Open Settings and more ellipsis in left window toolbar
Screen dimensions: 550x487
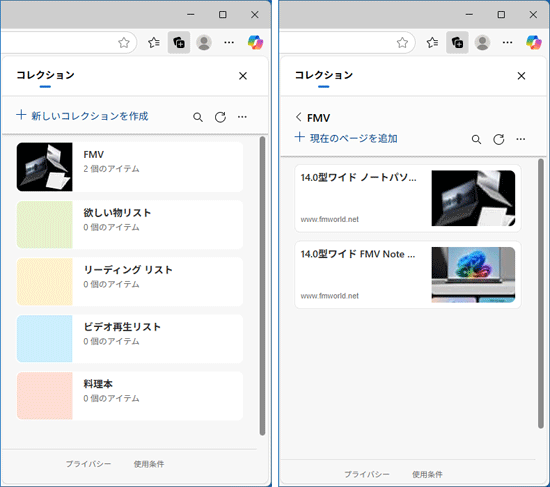[229, 42]
